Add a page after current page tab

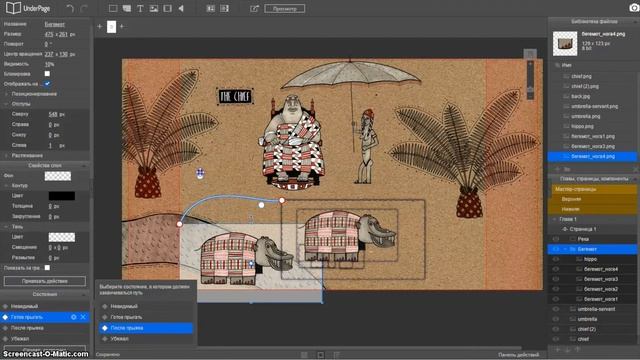tap(122, 27)
